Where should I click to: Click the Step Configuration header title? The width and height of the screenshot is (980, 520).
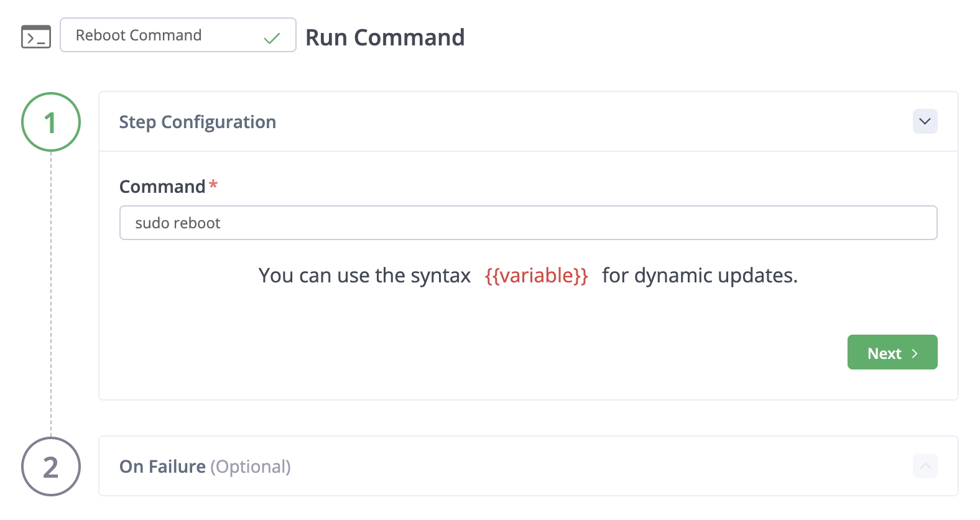pyautogui.click(x=197, y=122)
